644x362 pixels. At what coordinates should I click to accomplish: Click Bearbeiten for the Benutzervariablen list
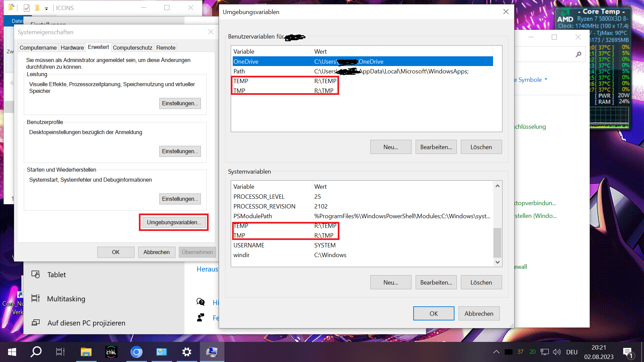[x=436, y=147]
